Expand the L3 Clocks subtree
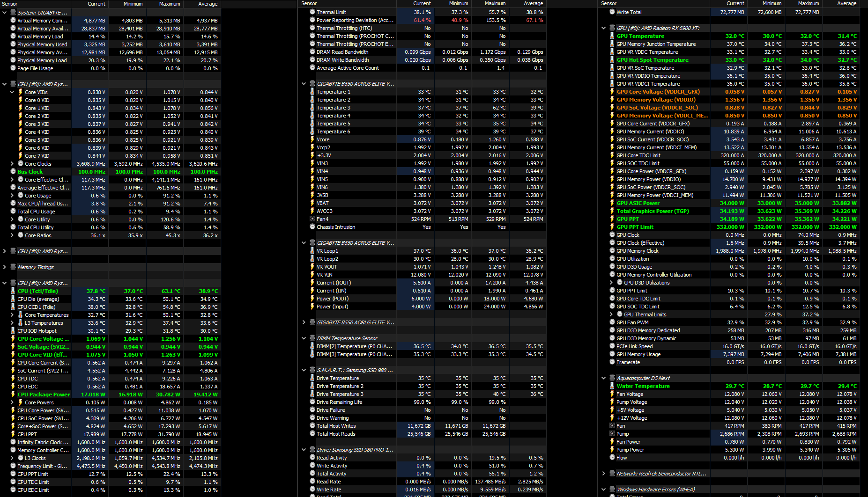Screen dimensions: 868x497 pyautogui.click(x=12, y=458)
